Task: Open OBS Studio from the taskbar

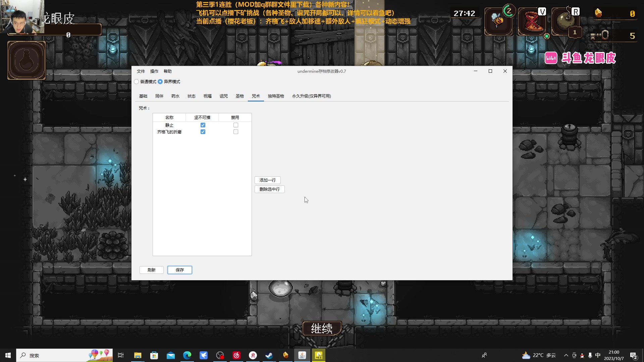Action: (220, 355)
